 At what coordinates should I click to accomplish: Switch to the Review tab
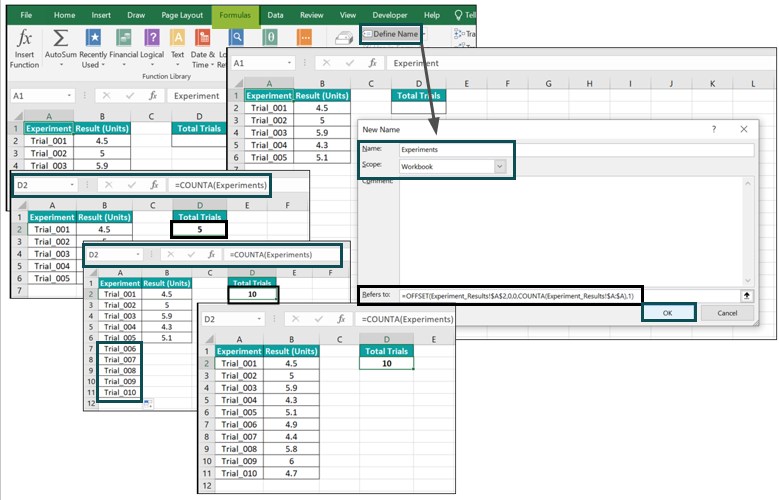click(x=312, y=15)
